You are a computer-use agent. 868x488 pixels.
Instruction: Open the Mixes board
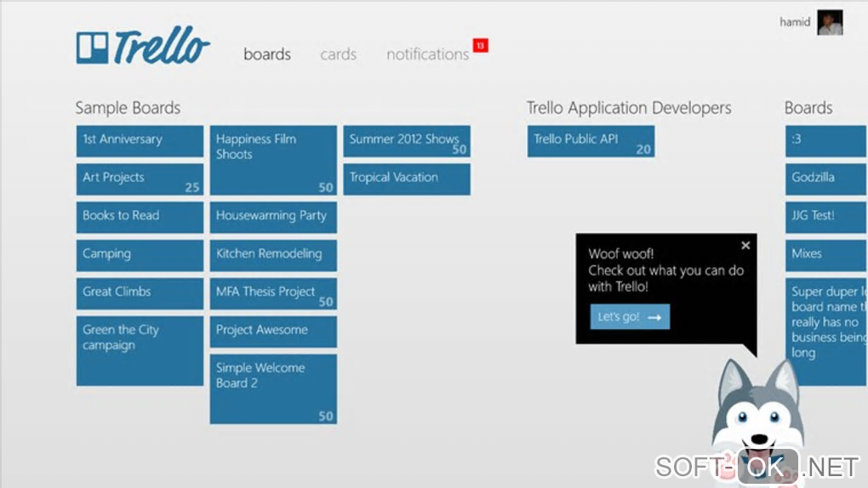click(826, 256)
